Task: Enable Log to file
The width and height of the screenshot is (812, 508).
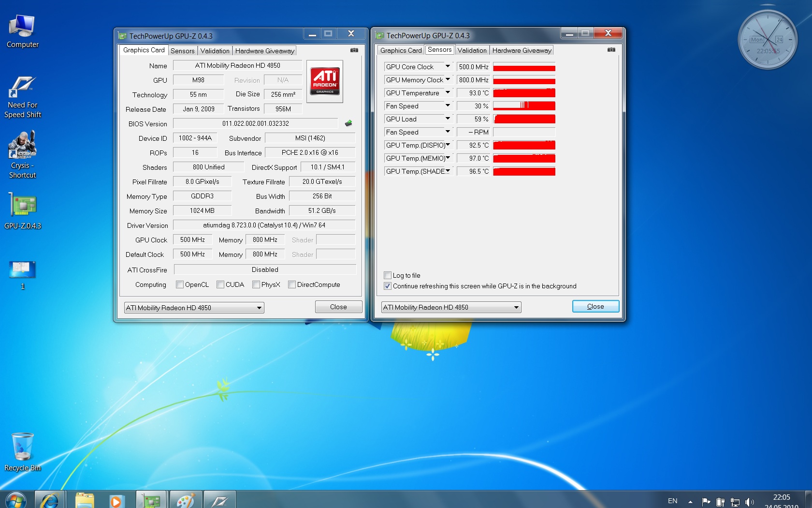Action: tap(387, 275)
